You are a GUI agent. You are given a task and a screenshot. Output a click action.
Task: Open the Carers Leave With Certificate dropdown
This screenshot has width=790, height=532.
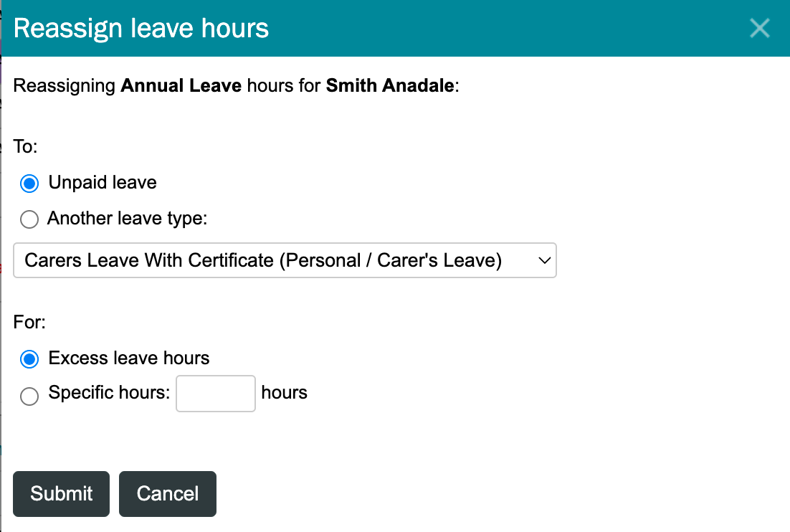tap(285, 260)
